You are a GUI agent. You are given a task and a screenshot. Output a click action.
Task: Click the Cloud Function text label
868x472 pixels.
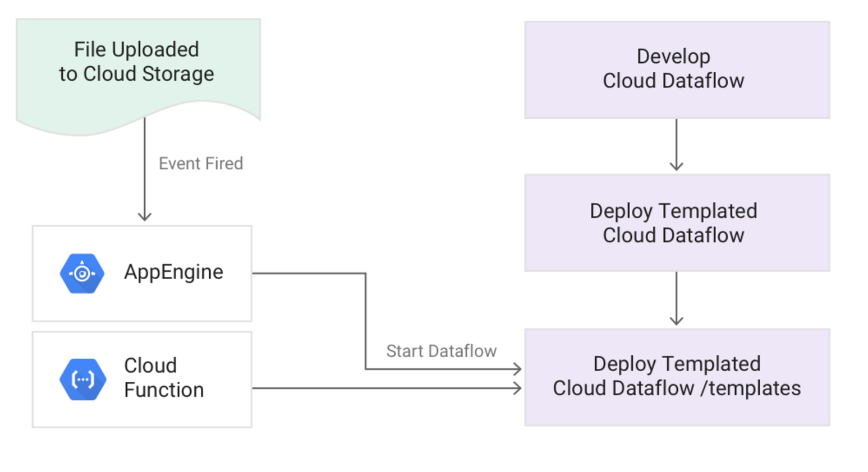[x=164, y=377]
